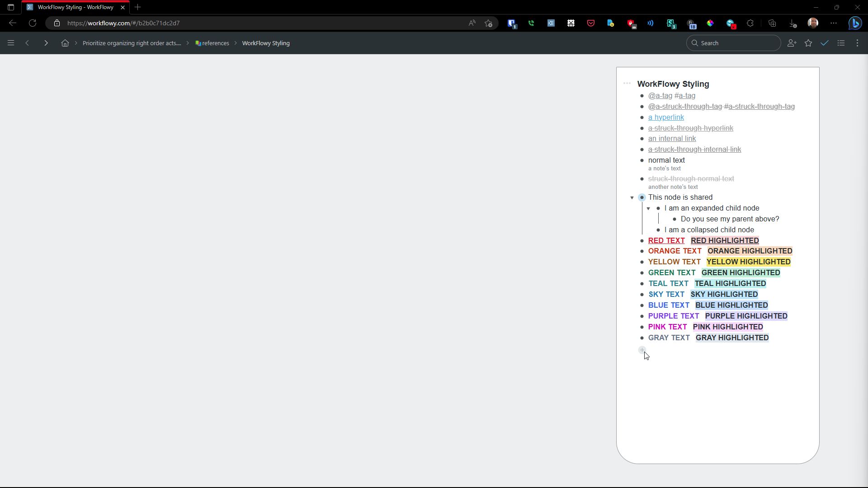Open 'a struck-through internal link'
The height and width of the screenshot is (488, 868).
point(694,150)
